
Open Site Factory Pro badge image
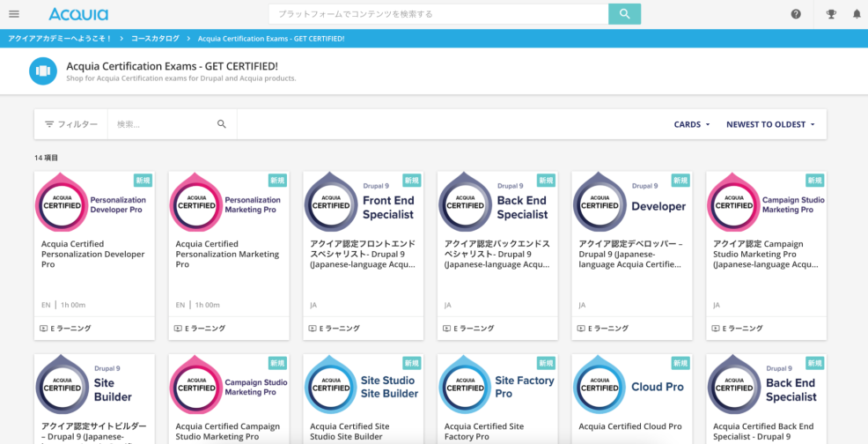[x=497, y=385]
